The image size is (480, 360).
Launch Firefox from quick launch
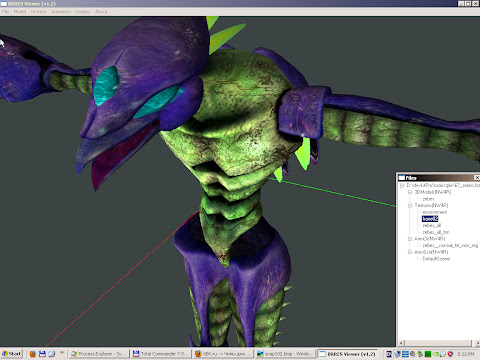pos(33,354)
